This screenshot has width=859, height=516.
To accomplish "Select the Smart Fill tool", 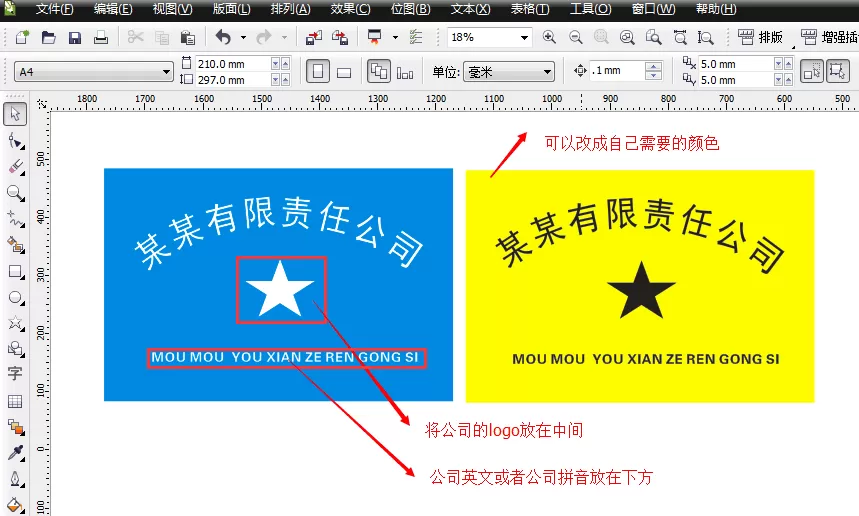I will 15,245.
